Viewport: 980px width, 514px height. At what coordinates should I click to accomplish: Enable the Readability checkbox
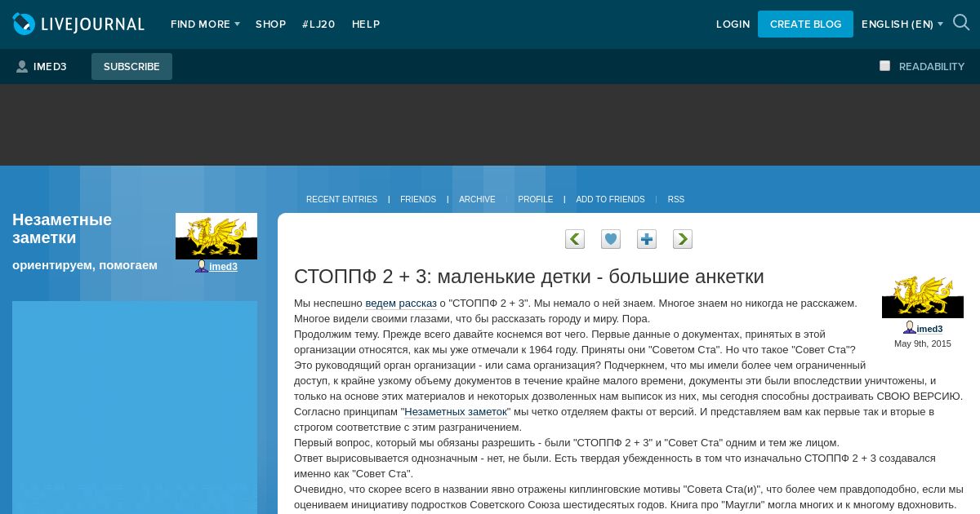[884, 66]
